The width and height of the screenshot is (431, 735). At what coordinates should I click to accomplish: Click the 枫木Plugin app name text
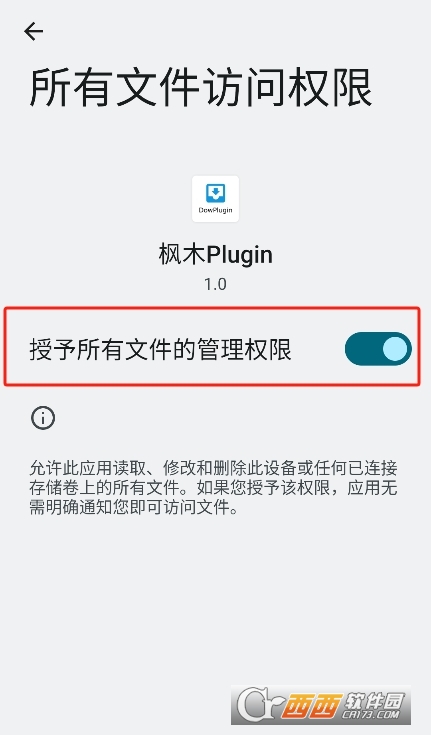point(215,255)
